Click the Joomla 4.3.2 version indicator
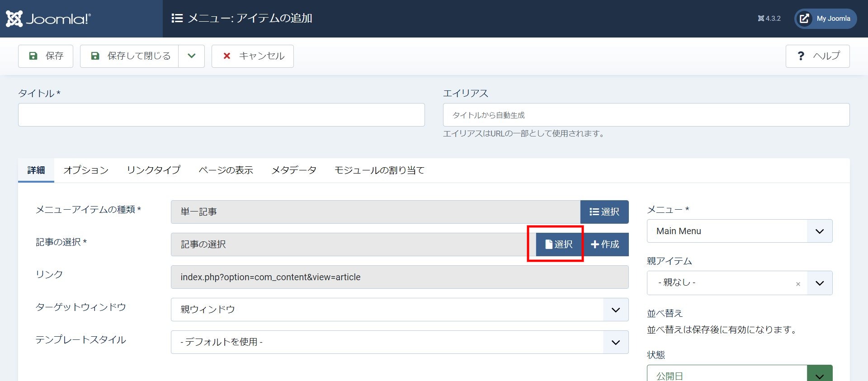868x381 pixels. pyautogui.click(x=769, y=19)
